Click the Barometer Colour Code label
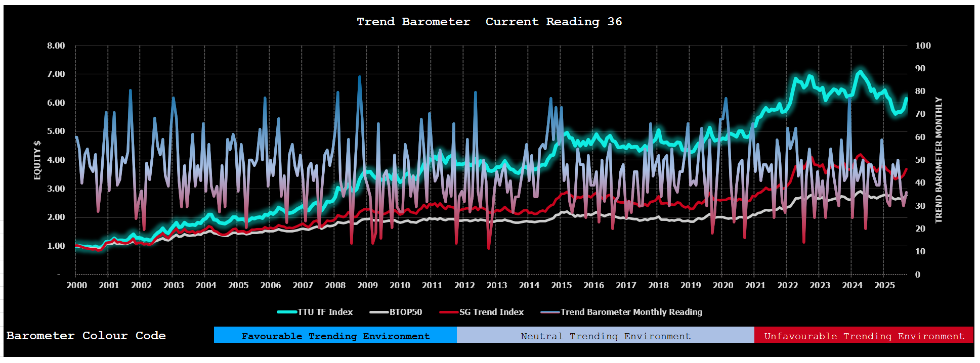 (x=86, y=336)
